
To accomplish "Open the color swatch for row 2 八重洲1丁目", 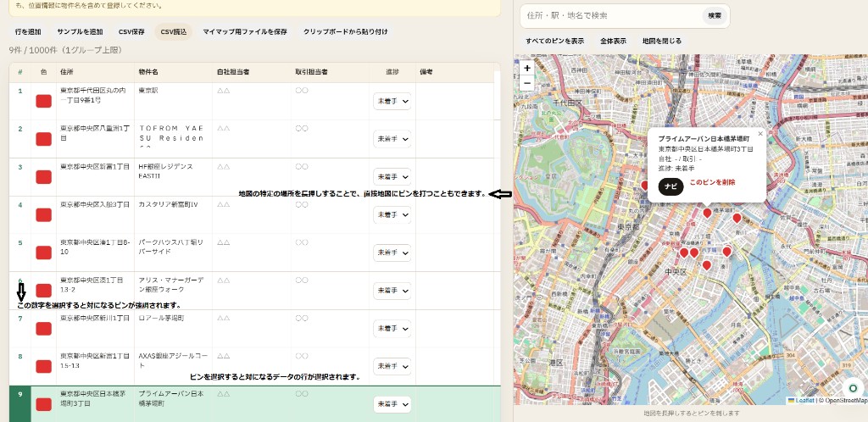I will point(44,139).
